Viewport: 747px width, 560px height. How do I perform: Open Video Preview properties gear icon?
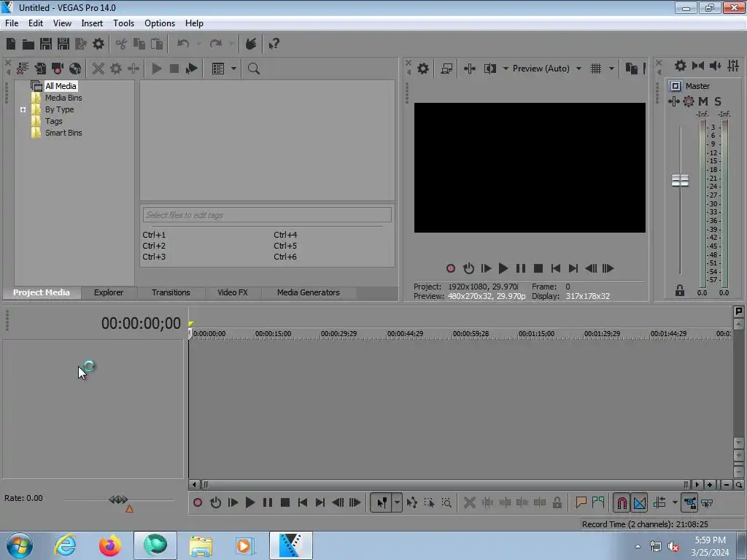click(423, 69)
